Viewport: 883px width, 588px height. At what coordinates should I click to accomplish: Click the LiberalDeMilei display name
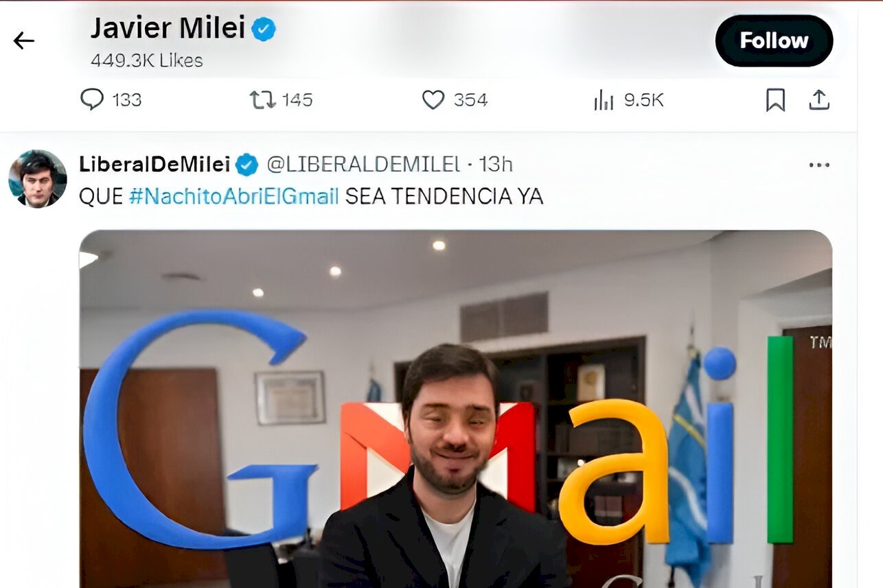click(x=154, y=164)
